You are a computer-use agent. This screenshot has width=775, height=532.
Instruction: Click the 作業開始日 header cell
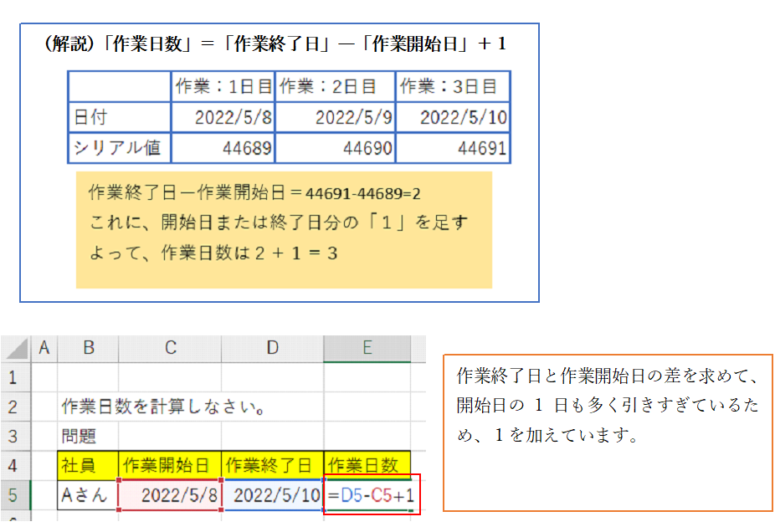(170, 465)
